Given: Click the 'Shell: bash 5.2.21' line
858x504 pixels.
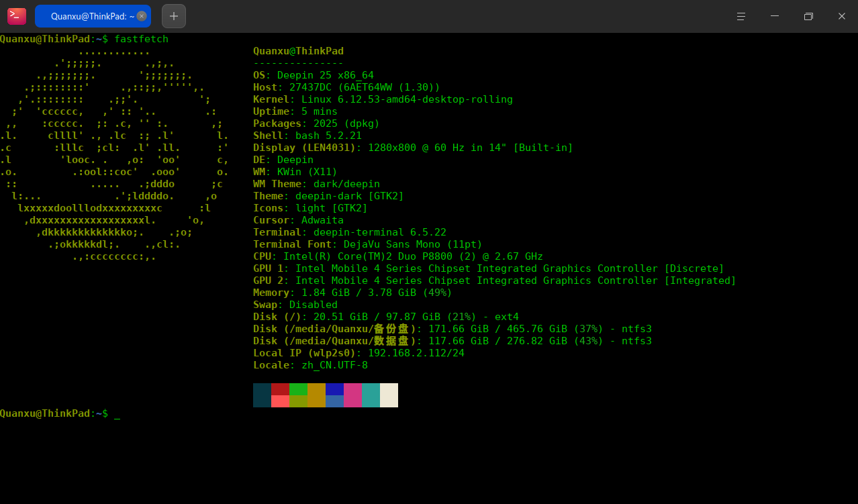Looking at the screenshot, I should click(307, 136).
